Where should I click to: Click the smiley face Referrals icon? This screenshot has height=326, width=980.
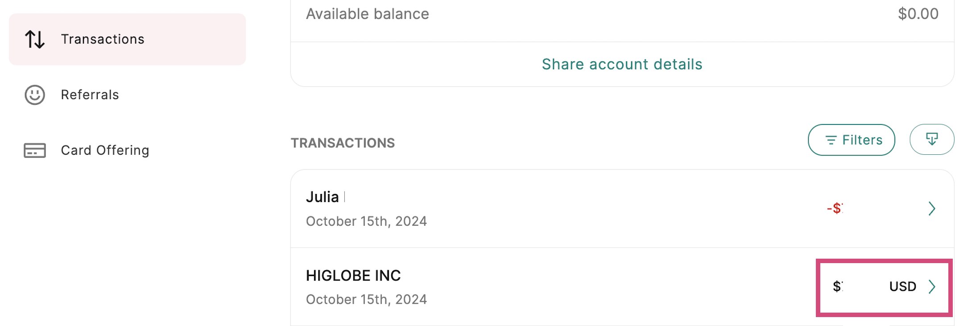[35, 95]
